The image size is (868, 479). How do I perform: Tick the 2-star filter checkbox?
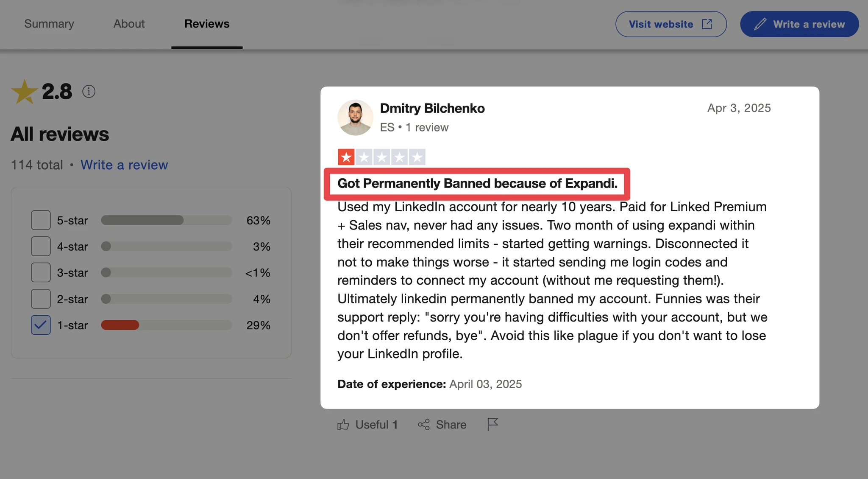(41, 299)
